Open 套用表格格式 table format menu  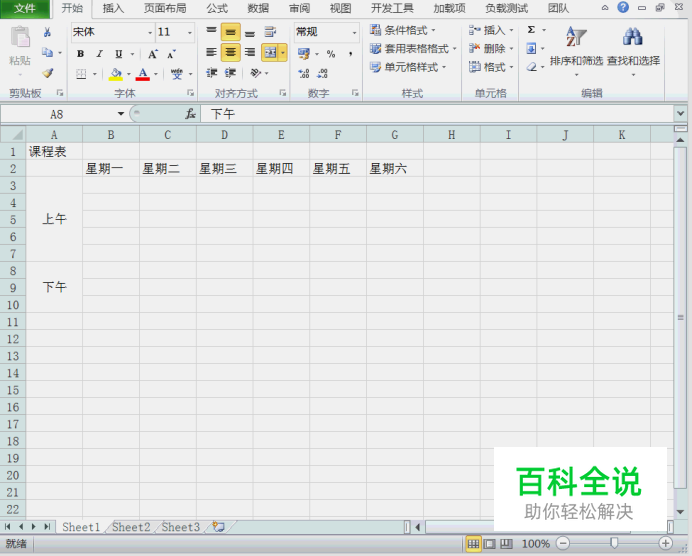(414, 49)
